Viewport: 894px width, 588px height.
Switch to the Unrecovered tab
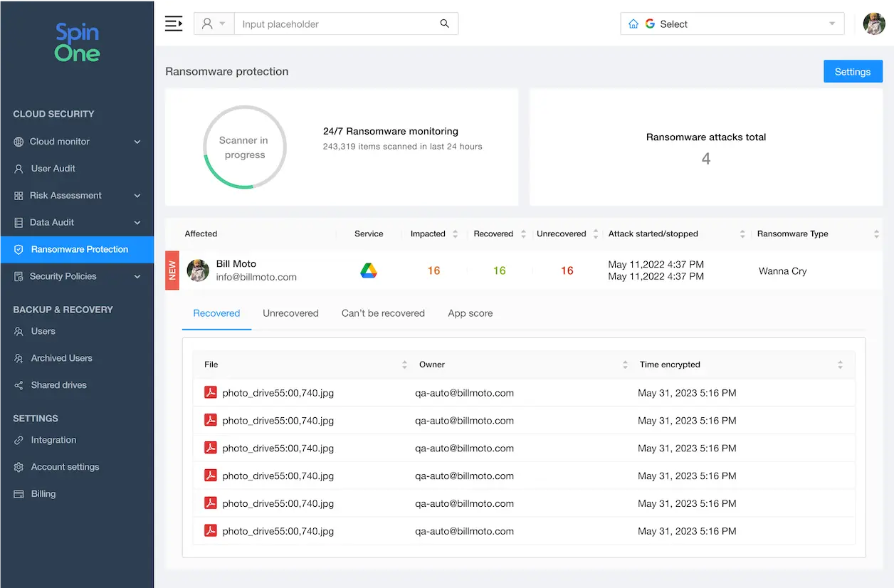(x=290, y=313)
